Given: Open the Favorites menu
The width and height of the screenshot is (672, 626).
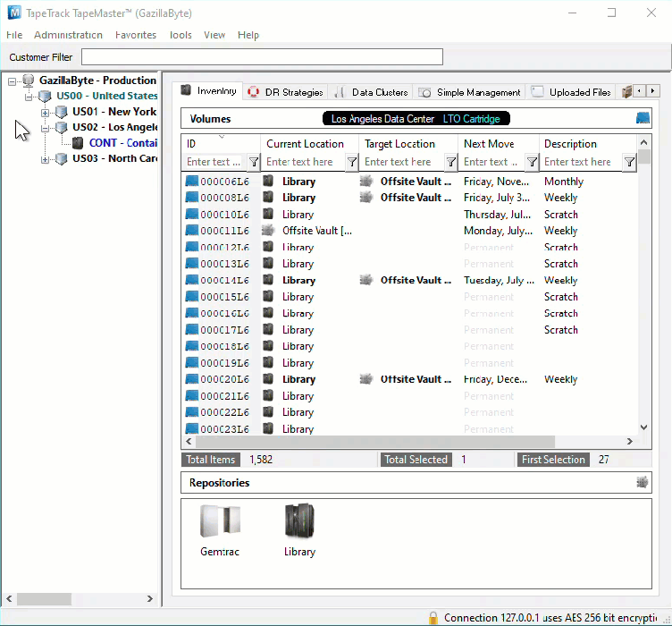Looking at the screenshot, I should pyautogui.click(x=136, y=35).
